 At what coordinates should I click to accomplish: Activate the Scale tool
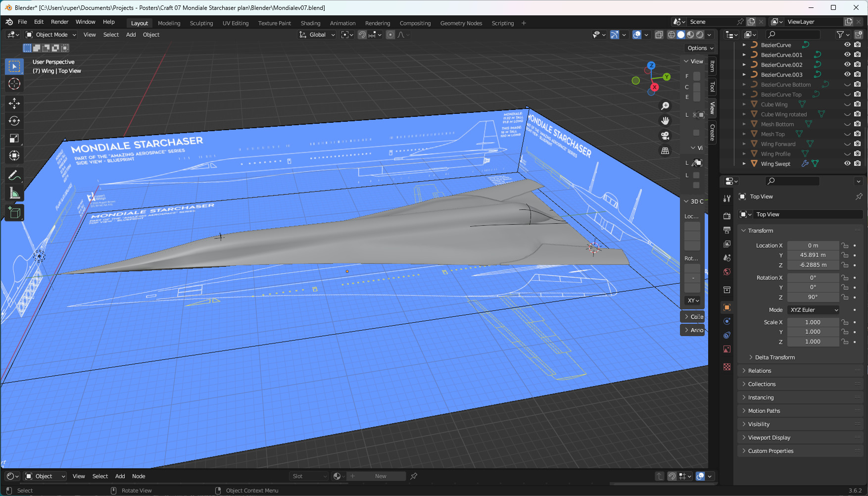(14, 138)
